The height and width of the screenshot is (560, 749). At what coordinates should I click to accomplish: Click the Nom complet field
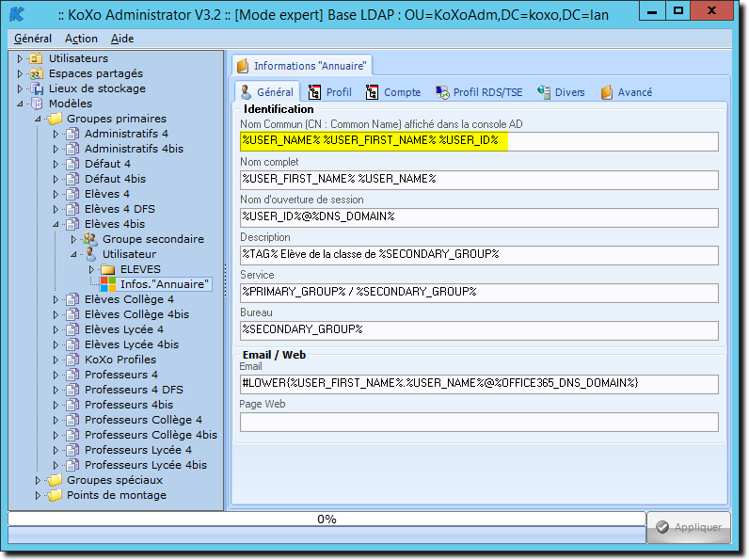[x=479, y=180]
